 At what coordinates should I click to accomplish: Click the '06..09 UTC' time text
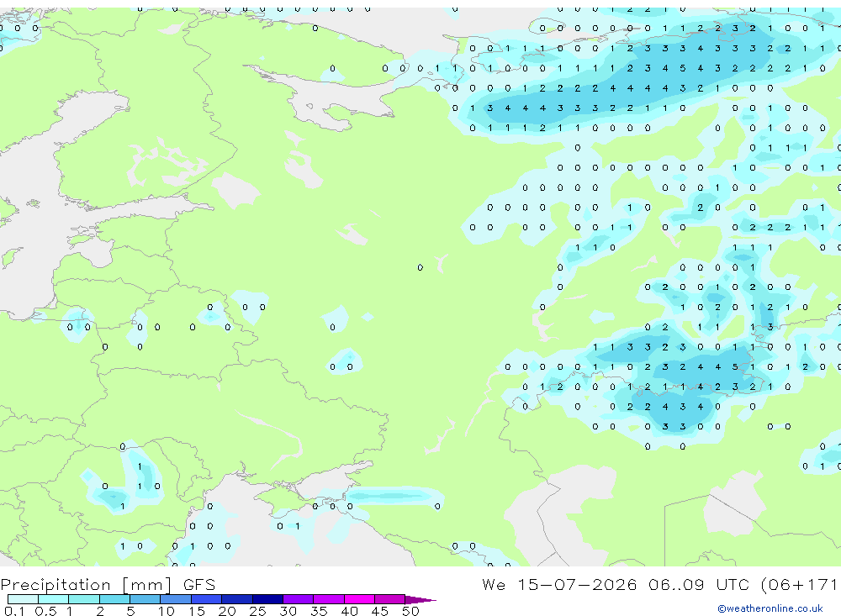pos(698,584)
